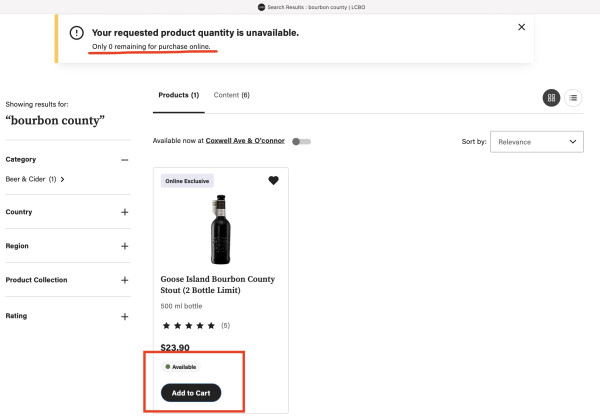Expand the Country filter
The image size is (600, 416).
[124, 212]
